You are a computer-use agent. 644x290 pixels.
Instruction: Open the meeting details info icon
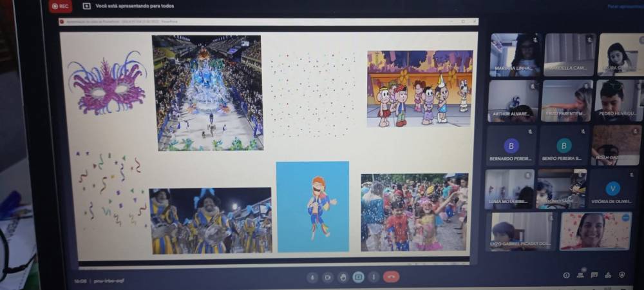tap(566, 275)
